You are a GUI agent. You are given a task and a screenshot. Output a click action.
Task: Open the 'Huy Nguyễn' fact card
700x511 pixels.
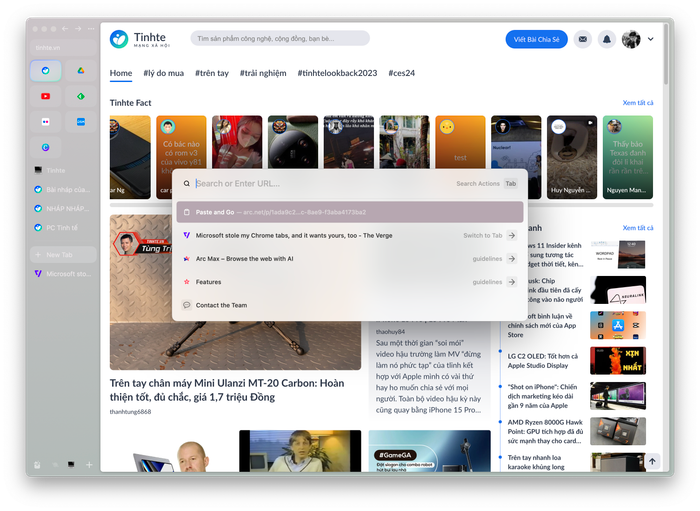click(x=572, y=157)
